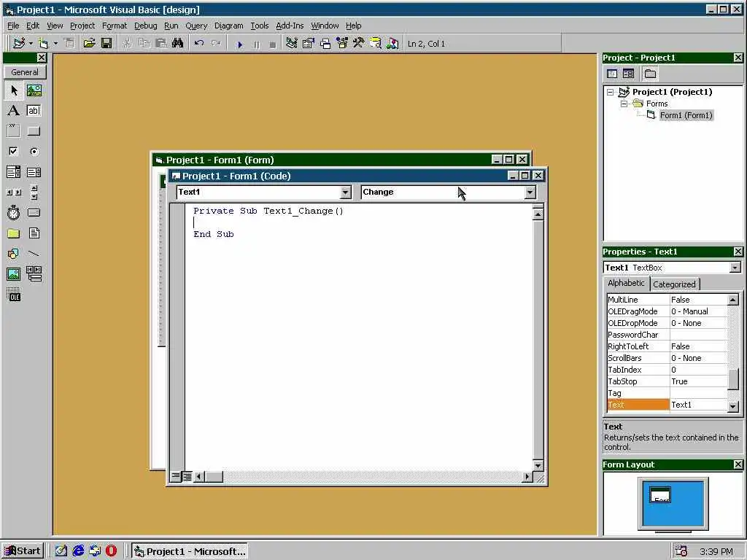Start the program with Run button
Screen dimensions: 747x560
(x=239, y=44)
